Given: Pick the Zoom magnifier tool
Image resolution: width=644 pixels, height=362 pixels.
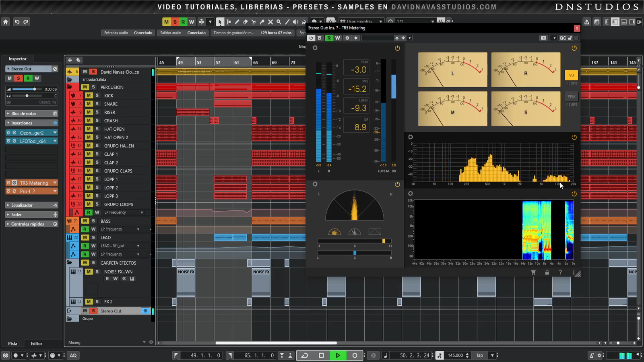Looking at the screenshot, I should (279, 22).
